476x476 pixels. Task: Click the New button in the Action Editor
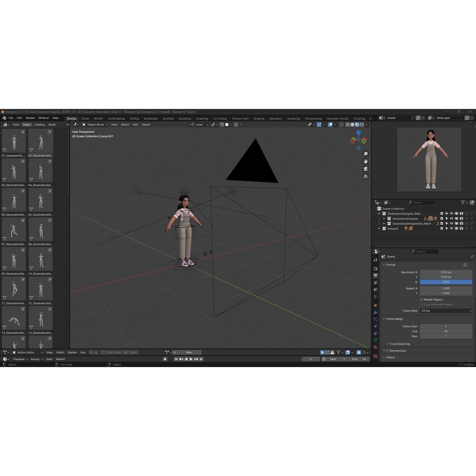(189, 352)
